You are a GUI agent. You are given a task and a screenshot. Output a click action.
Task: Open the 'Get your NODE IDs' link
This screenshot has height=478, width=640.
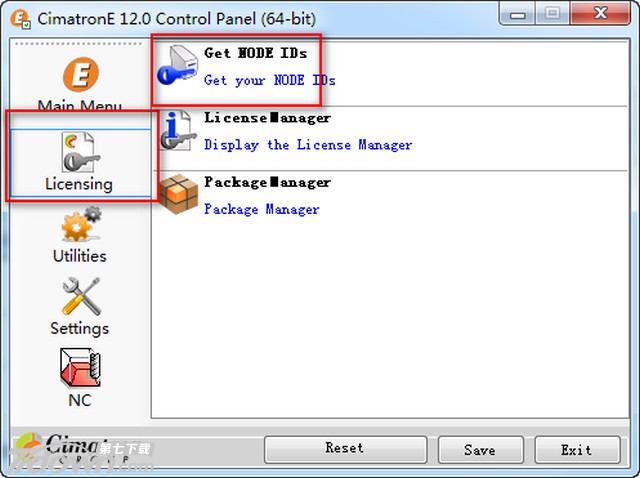point(270,80)
